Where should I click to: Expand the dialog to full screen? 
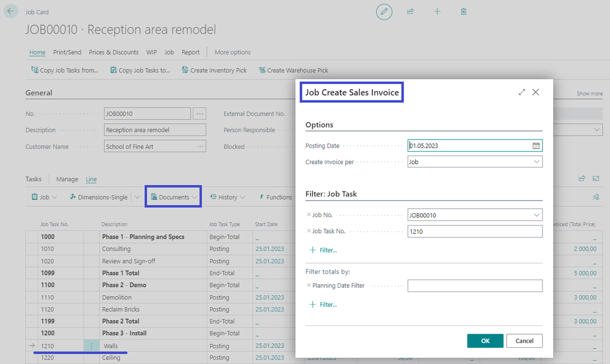521,92
